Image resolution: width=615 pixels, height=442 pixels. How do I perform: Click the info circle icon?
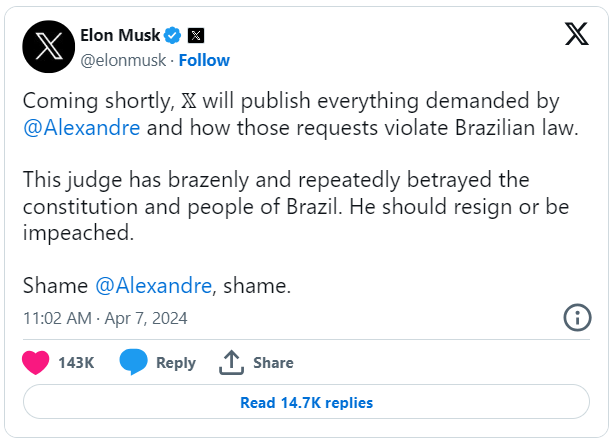577,317
